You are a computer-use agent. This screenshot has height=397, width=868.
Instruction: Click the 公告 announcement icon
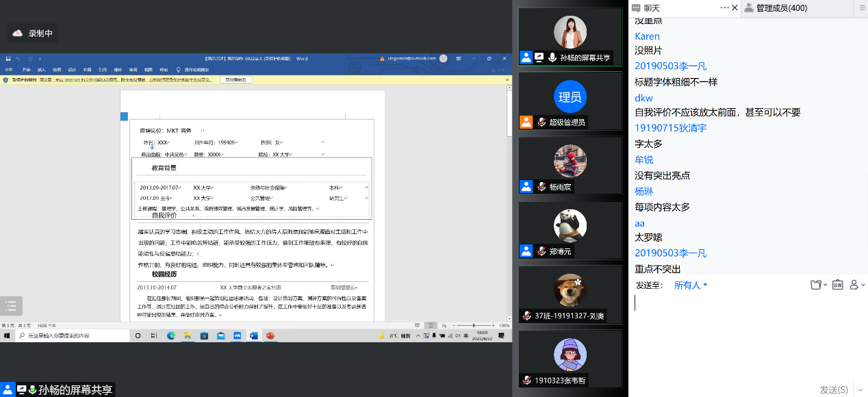coord(837,285)
